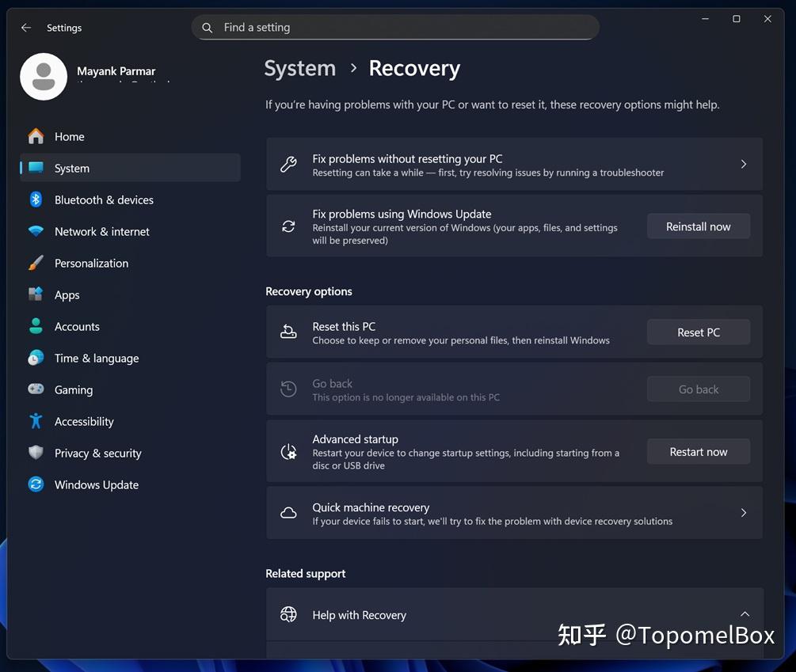
Task: Click the Related support heading
Action: coord(305,573)
